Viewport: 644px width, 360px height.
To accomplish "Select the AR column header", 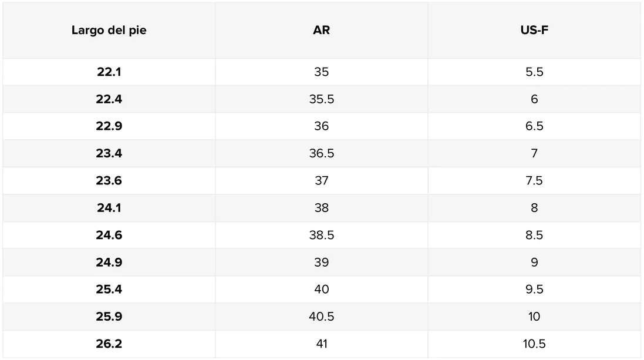I will pos(321,31).
